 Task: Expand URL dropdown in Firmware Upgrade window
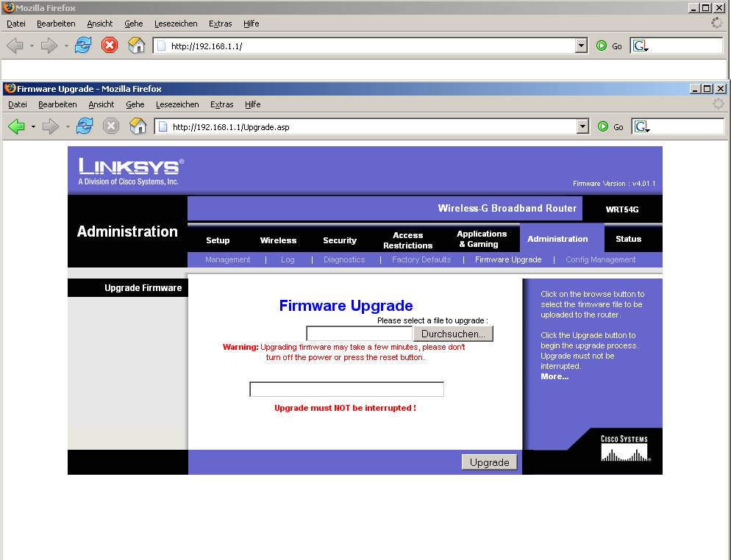[x=582, y=126]
